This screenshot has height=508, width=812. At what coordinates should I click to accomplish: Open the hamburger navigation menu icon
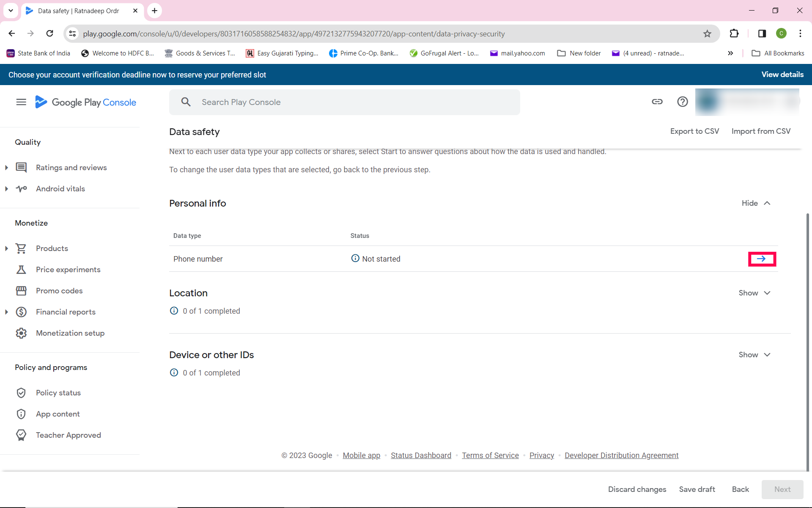click(x=21, y=102)
